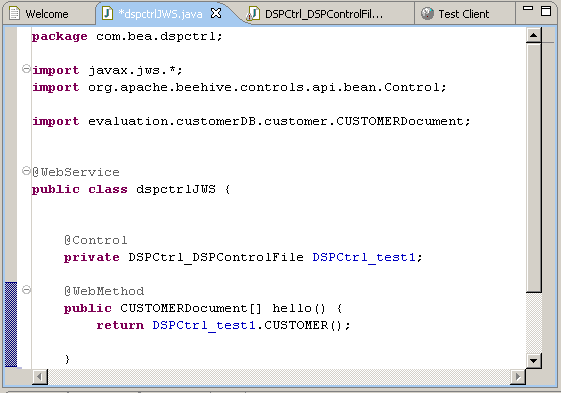Click the @Control annotation

pos(96,240)
